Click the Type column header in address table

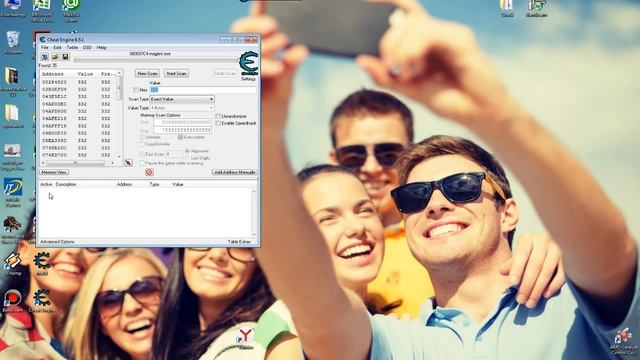point(154,184)
